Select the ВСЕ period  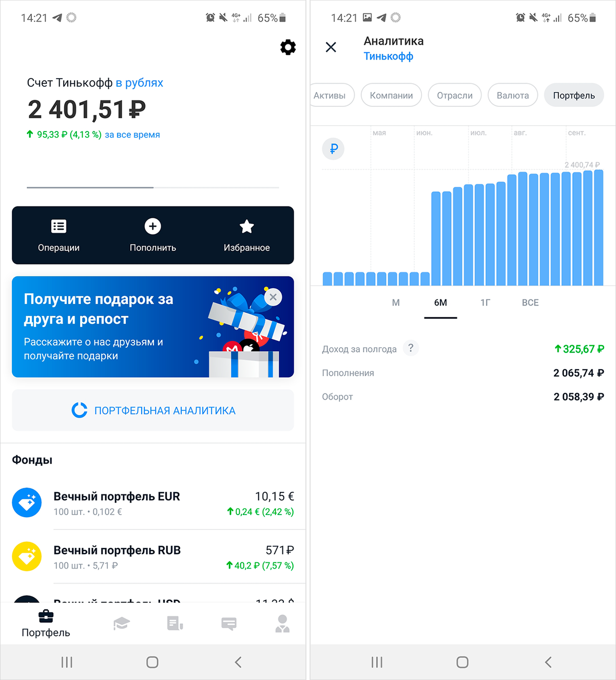pyautogui.click(x=530, y=303)
